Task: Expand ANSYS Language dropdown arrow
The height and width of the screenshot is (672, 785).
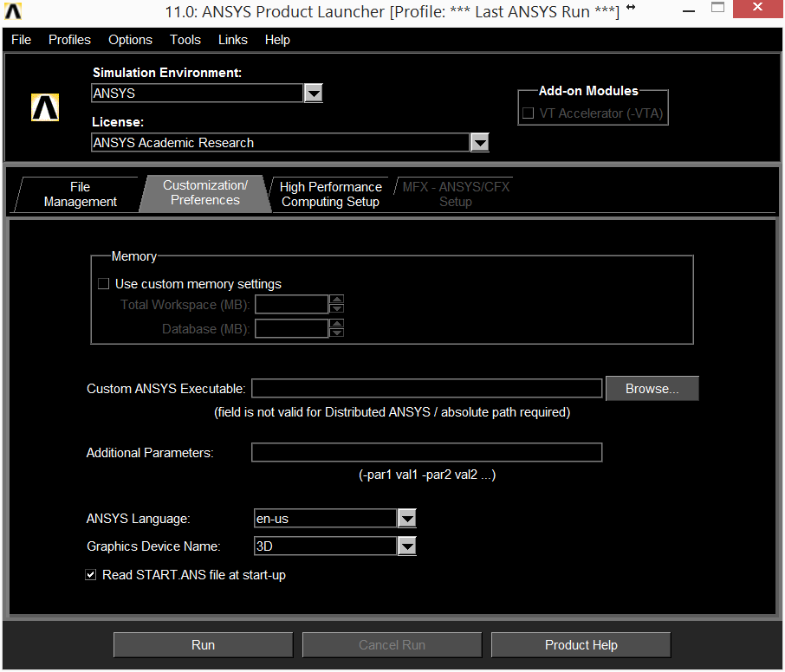Action: point(407,519)
